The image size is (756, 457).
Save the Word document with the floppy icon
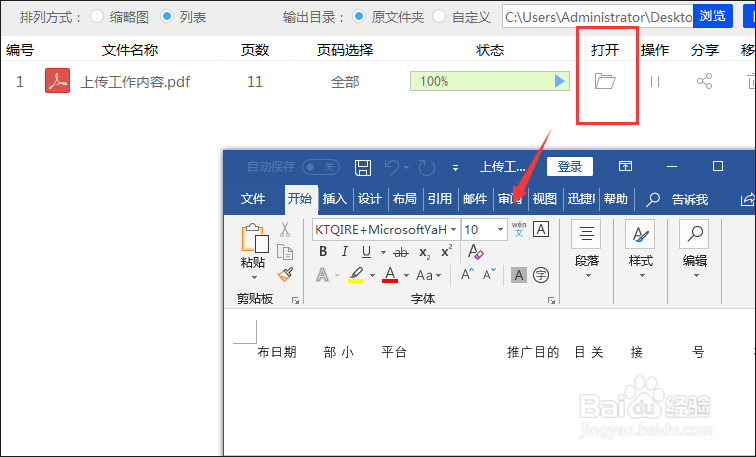(363, 167)
